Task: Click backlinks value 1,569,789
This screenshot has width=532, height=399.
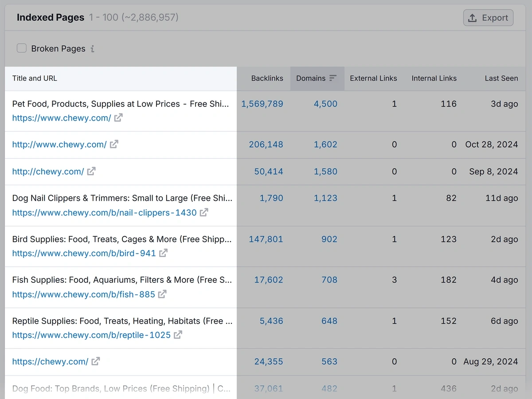Action: point(262,104)
